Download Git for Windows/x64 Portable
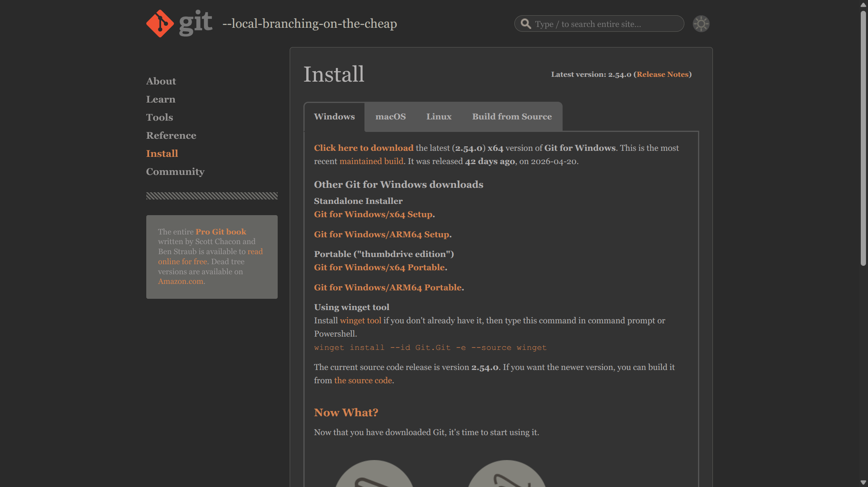The height and width of the screenshot is (487, 868). point(379,267)
